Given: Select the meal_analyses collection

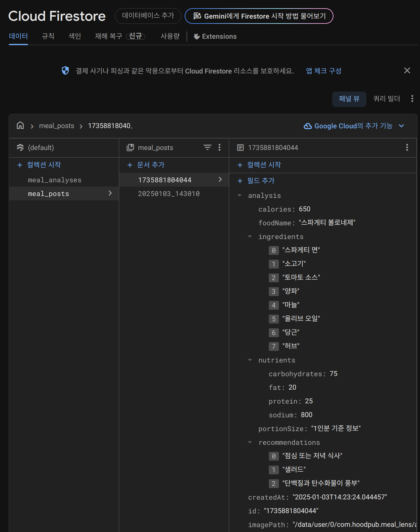Looking at the screenshot, I should [64, 180].
